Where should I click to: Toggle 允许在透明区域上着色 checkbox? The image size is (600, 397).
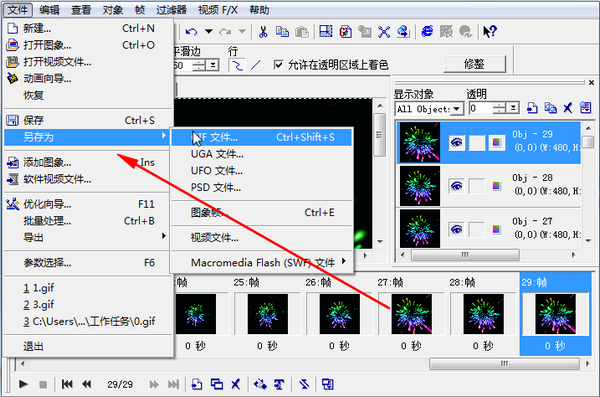point(279,65)
